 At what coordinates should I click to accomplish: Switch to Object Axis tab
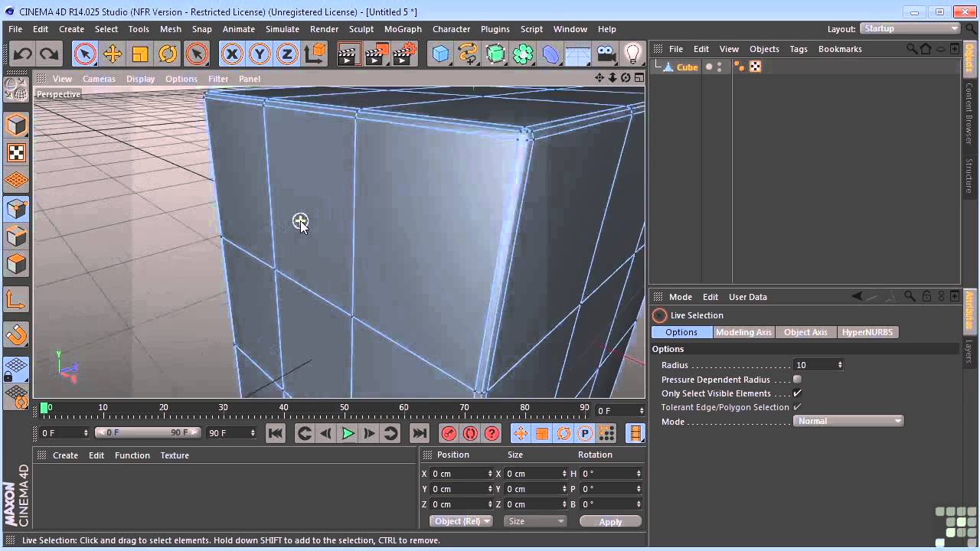(x=805, y=332)
